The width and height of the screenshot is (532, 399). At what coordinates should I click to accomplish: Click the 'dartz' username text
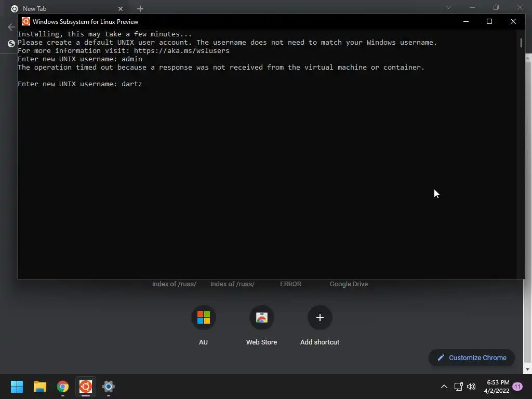click(x=131, y=84)
